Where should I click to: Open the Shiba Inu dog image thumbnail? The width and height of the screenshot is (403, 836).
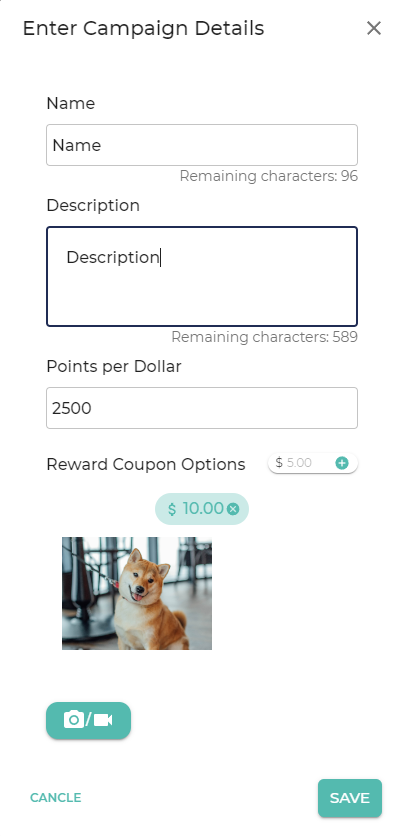click(x=137, y=593)
